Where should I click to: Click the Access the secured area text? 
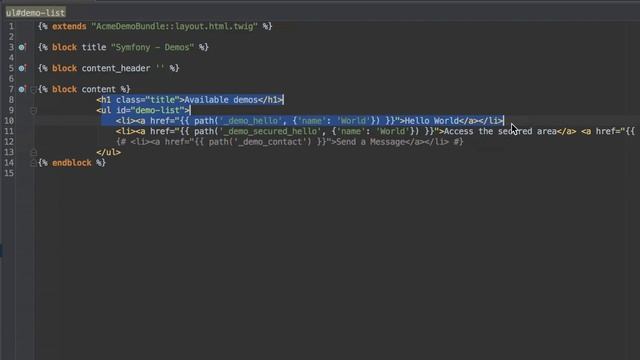pyautogui.click(x=500, y=131)
